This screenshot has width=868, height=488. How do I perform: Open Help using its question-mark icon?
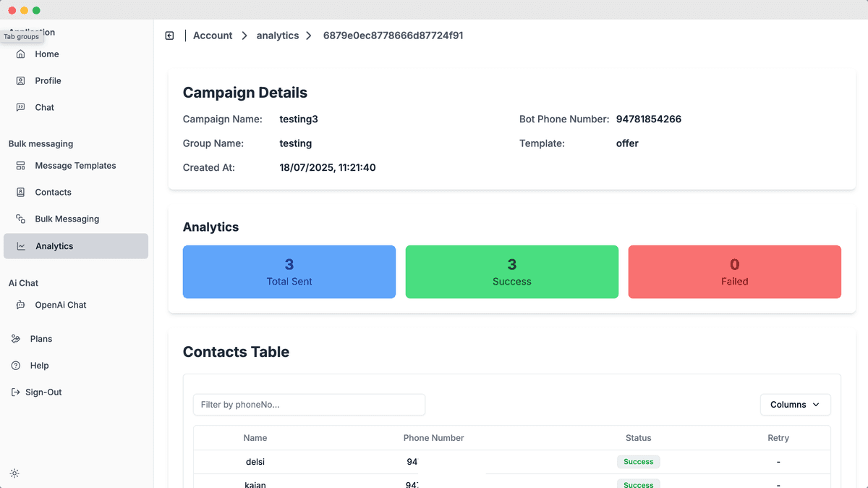pyautogui.click(x=14, y=365)
